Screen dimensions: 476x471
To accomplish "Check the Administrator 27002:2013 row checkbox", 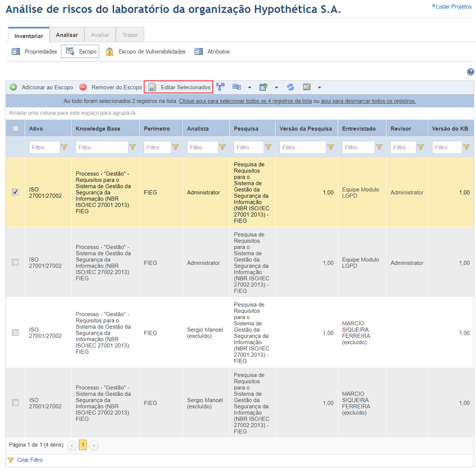I will coord(15,262).
